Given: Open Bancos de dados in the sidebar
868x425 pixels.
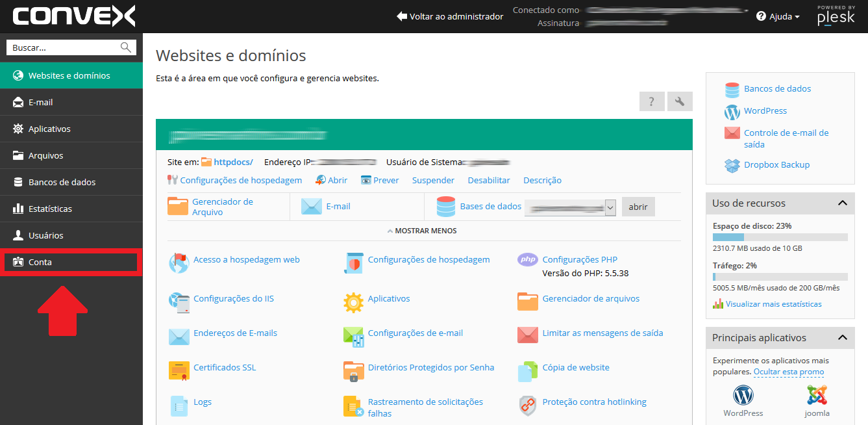Looking at the screenshot, I should [71, 182].
